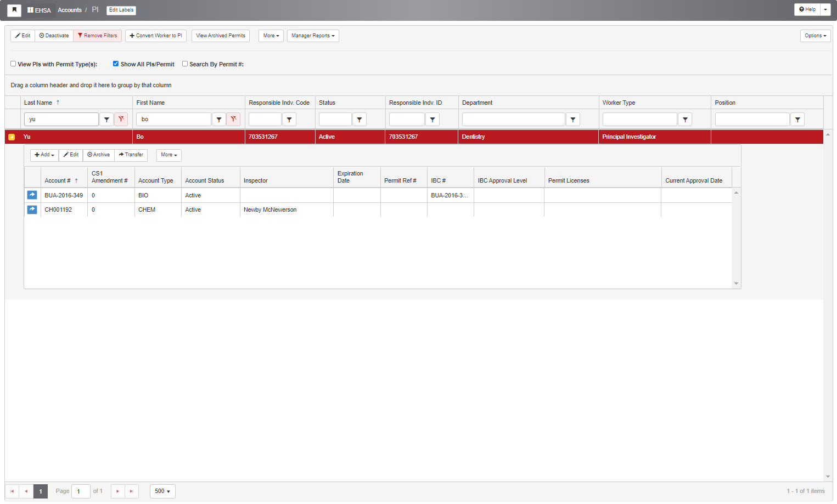Viewport: 837px width, 504px height.
Task: Transfer the selected account
Action: tap(131, 155)
